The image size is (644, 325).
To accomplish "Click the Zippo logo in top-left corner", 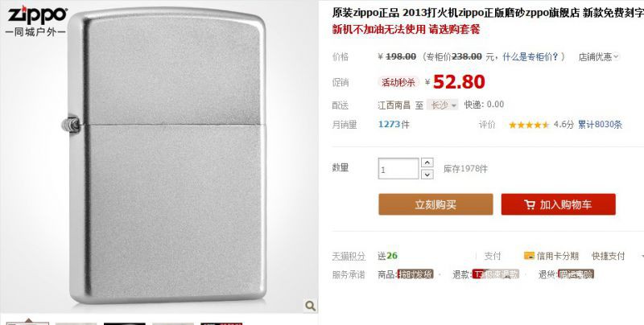I will click(x=37, y=15).
